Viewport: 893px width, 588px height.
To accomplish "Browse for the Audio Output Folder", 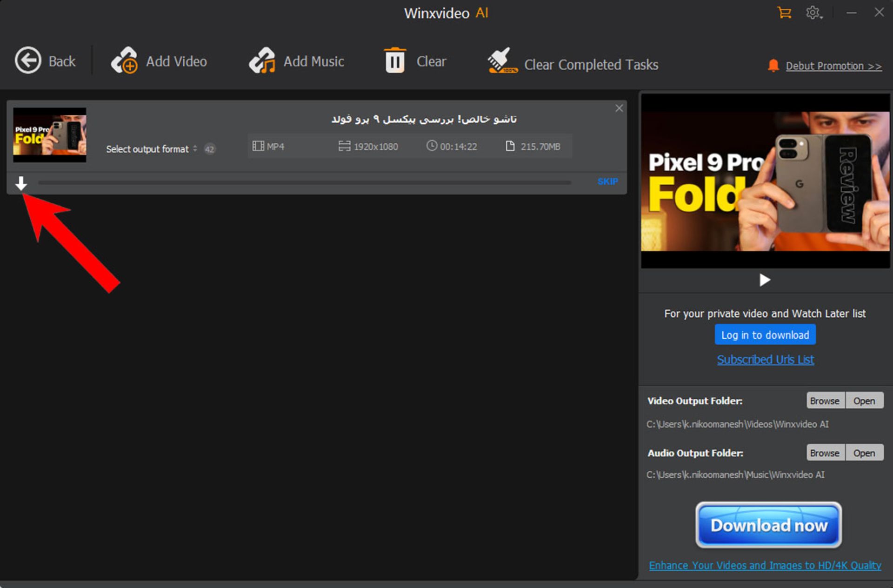I will click(825, 453).
